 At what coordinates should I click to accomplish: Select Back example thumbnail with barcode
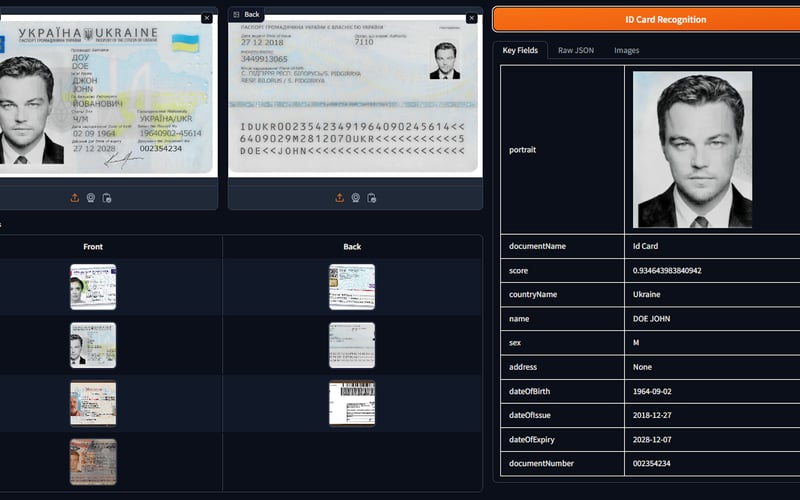coord(352,403)
